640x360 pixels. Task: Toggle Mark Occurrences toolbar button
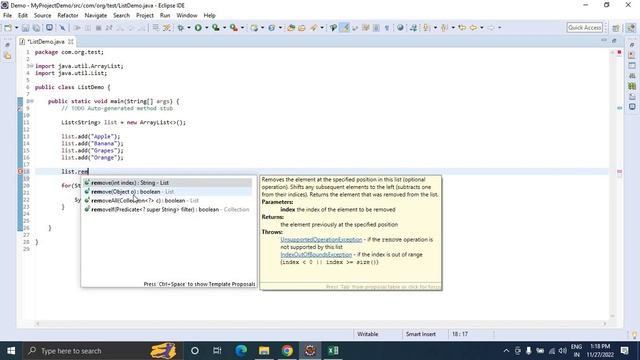click(345, 28)
